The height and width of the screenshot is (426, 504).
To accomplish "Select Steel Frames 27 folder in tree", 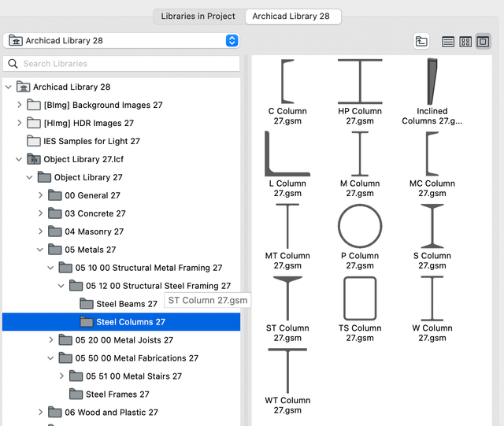I will coord(117,395).
